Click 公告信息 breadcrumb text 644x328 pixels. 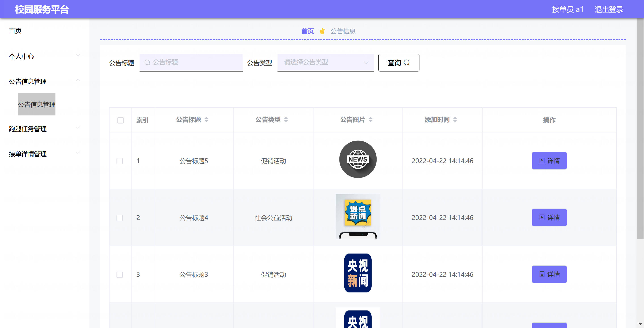[343, 31]
